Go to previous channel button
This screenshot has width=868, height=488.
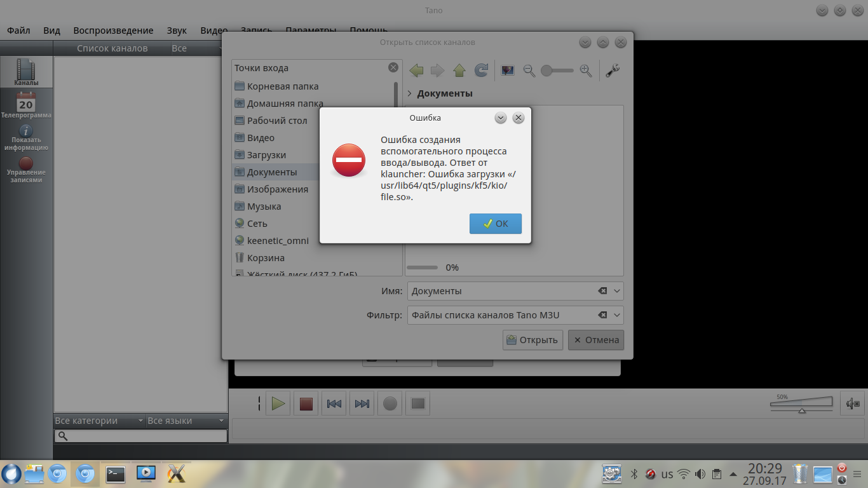(x=334, y=403)
